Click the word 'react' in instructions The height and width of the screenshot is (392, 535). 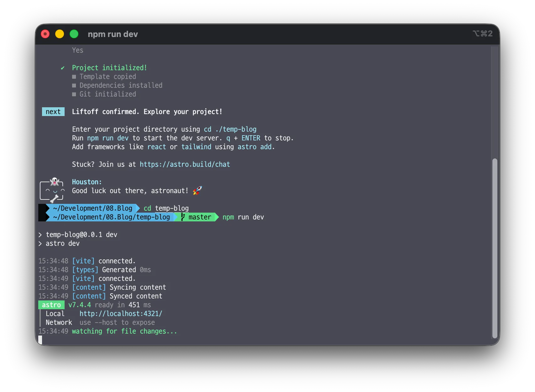157,147
